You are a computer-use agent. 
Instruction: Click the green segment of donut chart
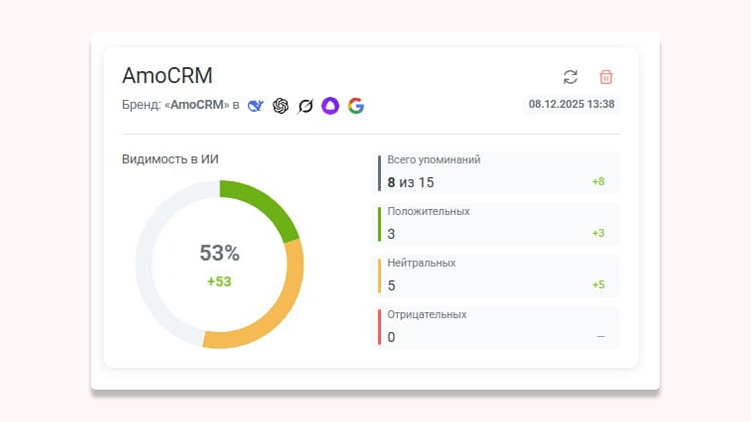click(266, 204)
